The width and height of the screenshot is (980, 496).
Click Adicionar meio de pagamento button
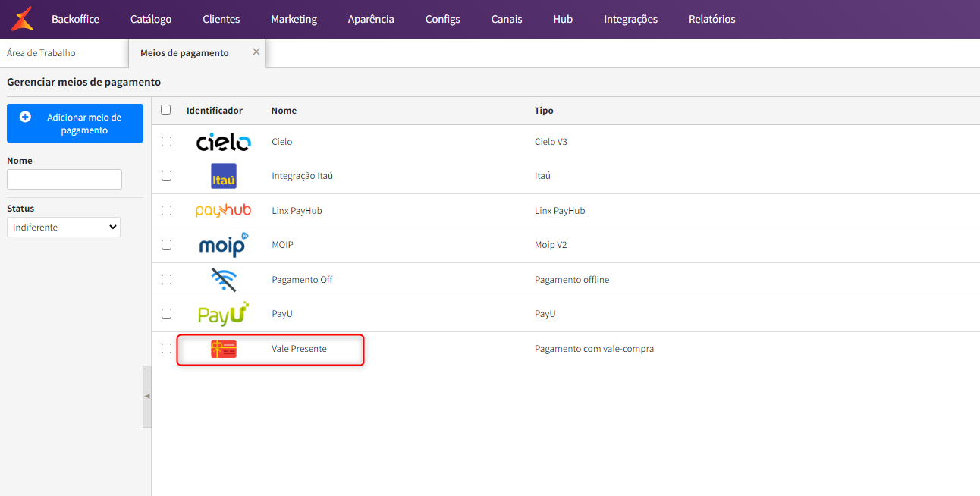[75, 123]
